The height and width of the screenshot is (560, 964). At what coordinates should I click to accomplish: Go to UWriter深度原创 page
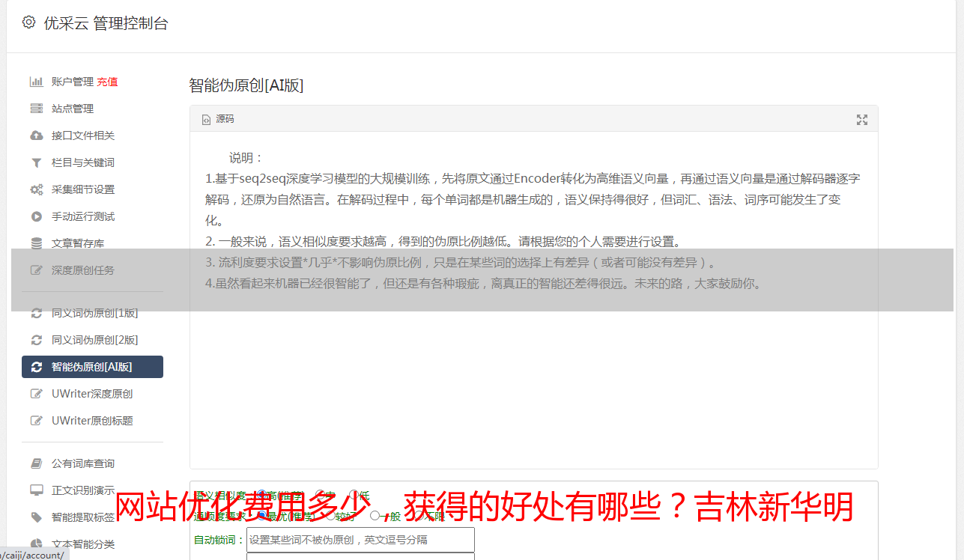[x=92, y=394]
